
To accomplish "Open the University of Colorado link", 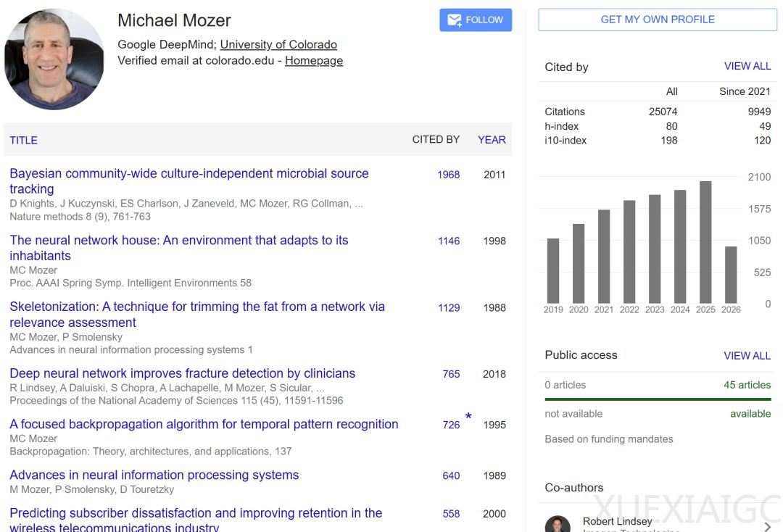I will 278,44.
